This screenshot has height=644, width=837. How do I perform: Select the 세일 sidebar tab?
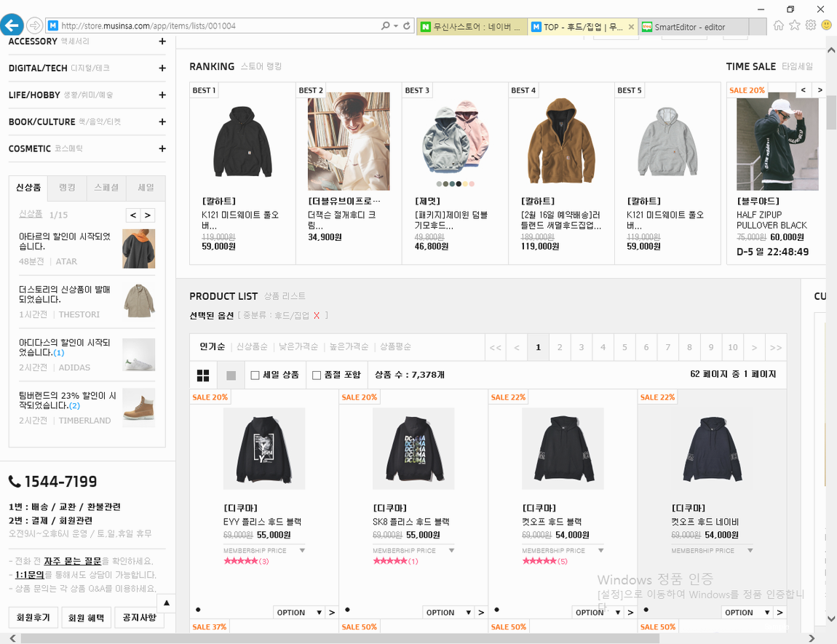146,188
